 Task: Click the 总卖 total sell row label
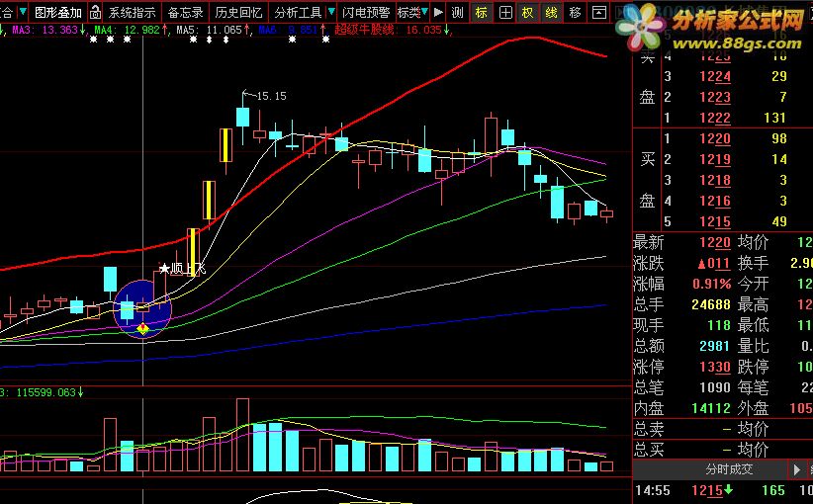click(x=649, y=429)
